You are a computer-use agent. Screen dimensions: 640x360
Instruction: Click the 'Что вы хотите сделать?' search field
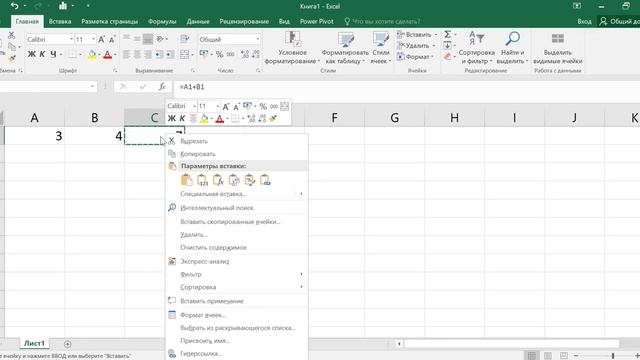coord(382,21)
